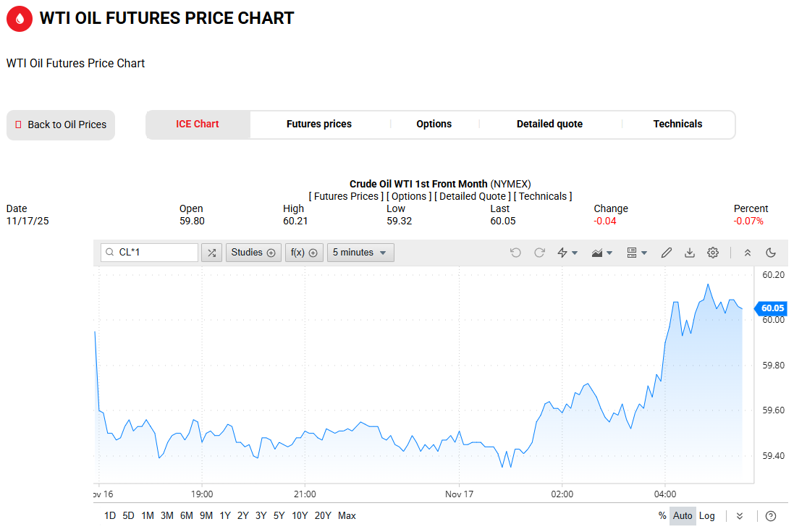Open the lightning events dropdown

(x=567, y=253)
